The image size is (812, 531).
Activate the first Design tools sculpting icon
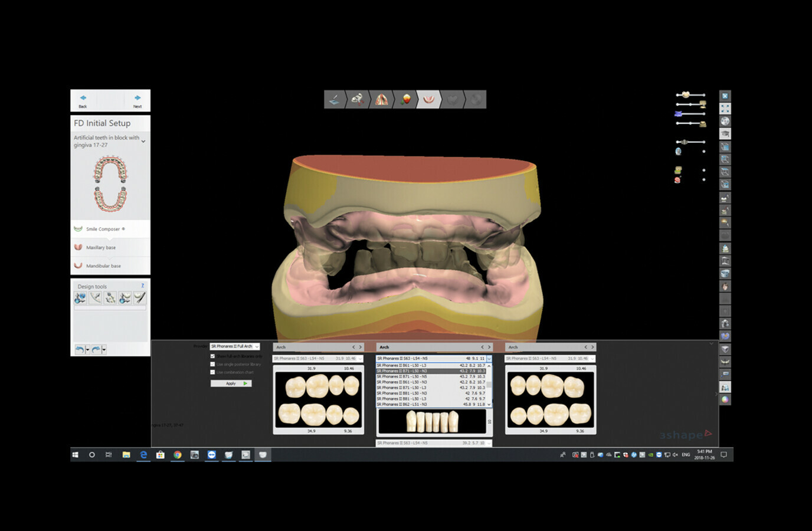point(81,297)
